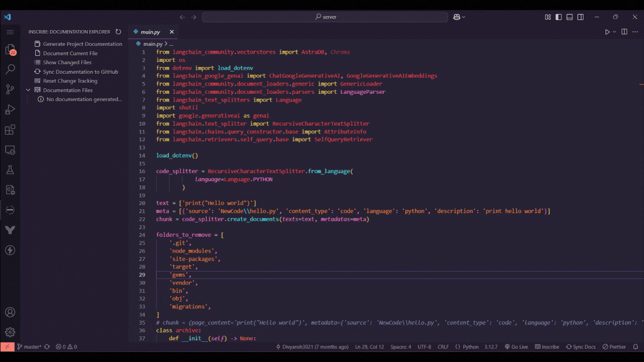Click Inscribe status bar item

[547, 347]
